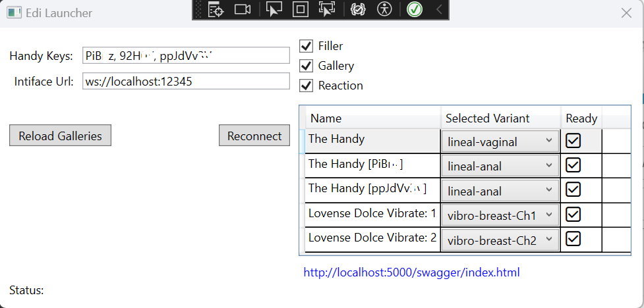Toggle the Gallery checkbox
Viewport: 644px width, 308px height.
pyautogui.click(x=306, y=66)
